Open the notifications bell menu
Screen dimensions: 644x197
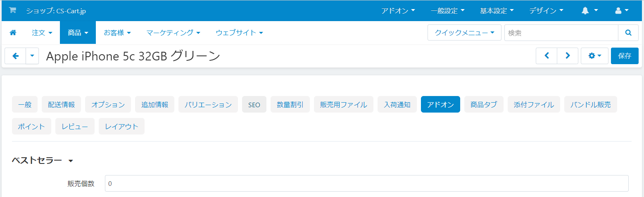[x=589, y=11]
